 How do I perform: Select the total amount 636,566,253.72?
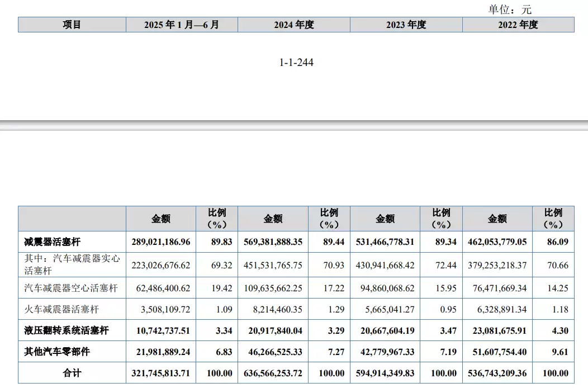(x=273, y=373)
